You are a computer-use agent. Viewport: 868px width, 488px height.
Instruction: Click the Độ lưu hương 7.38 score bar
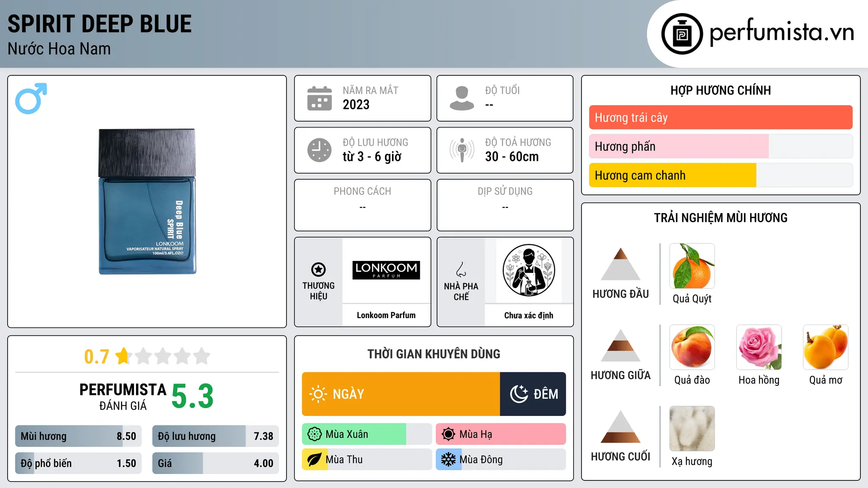[215, 436]
